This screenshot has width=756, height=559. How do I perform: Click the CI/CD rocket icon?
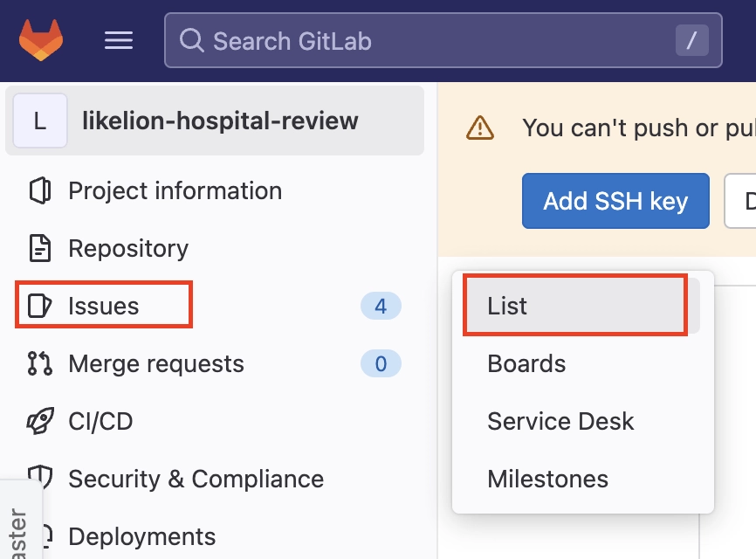tap(40, 421)
